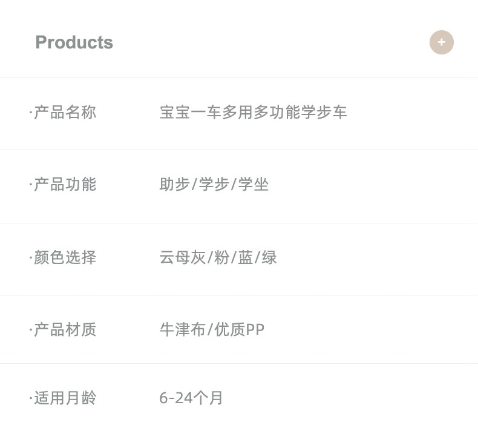Click the round plus icon beside Products

coord(442,42)
